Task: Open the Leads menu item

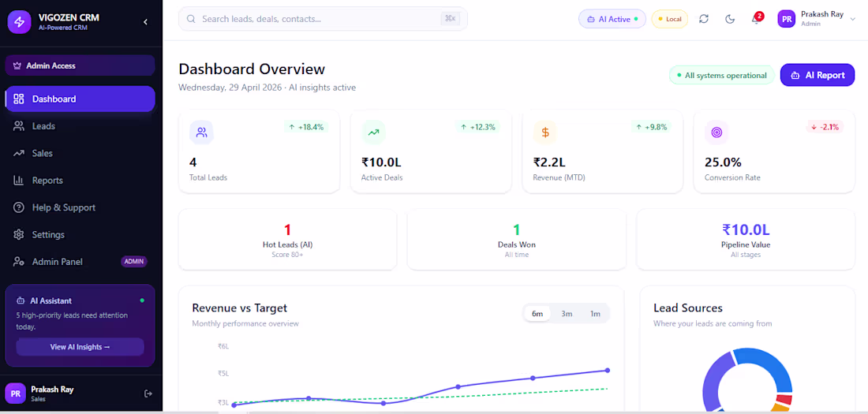Action: [x=80, y=126]
